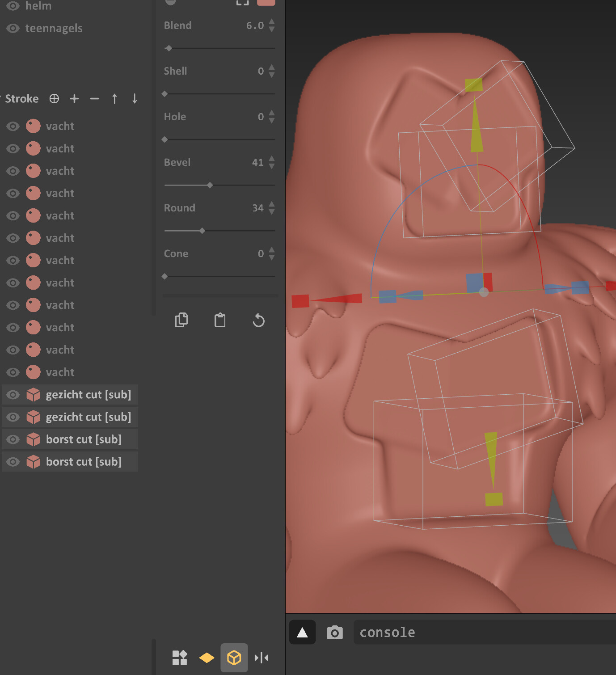Add a new stroke with the plus icon
The width and height of the screenshot is (616, 675).
tap(74, 99)
